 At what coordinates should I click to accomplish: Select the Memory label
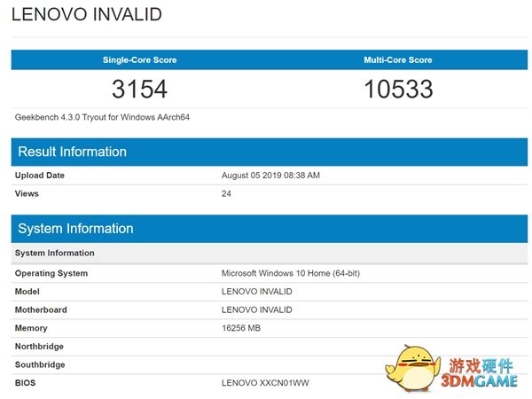click(31, 328)
